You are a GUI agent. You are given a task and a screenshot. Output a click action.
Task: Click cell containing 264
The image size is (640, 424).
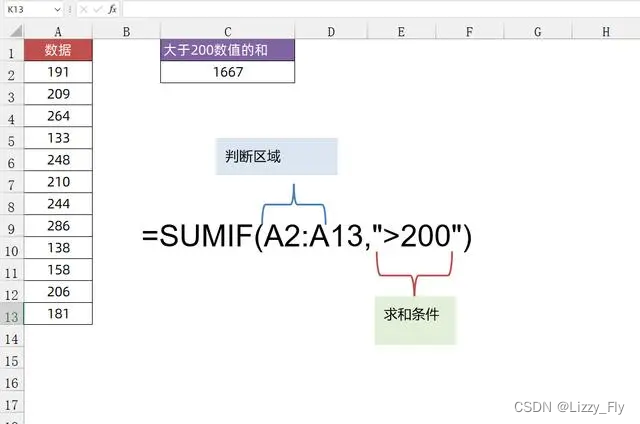(58, 116)
